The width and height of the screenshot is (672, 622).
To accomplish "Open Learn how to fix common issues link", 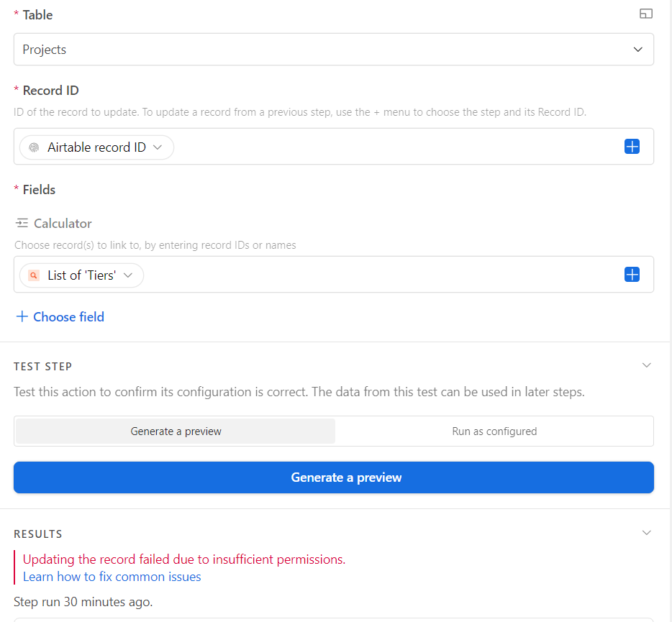I will click(x=112, y=577).
